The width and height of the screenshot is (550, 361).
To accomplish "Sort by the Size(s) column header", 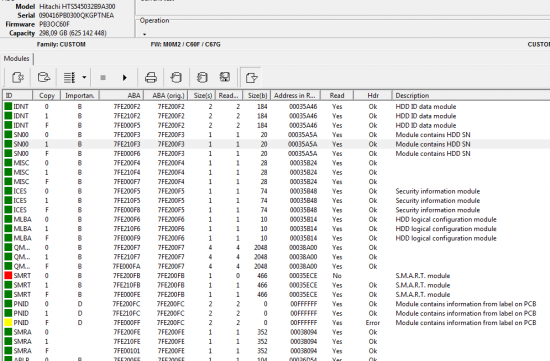I will tap(202, 95).
